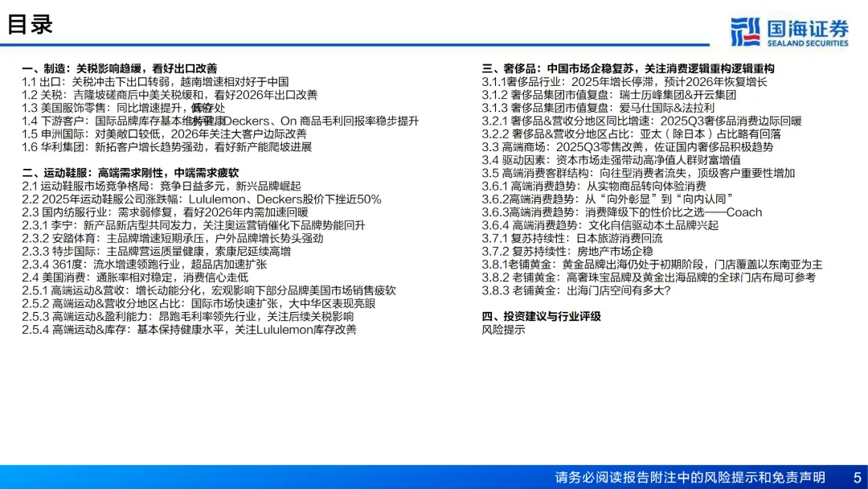Open entry 1.6 华利集团
This screenshot has height=489, width=868.
point(166,146)
